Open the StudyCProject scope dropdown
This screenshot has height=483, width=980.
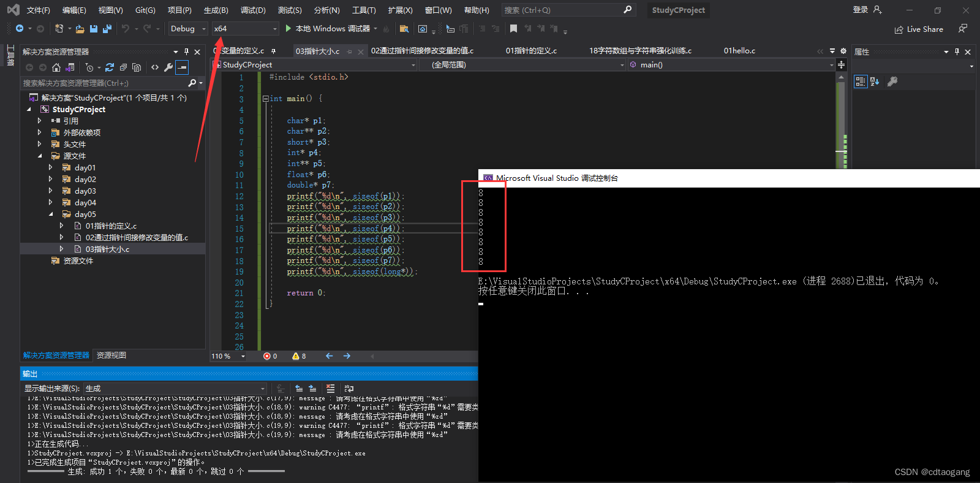point(314,65)
